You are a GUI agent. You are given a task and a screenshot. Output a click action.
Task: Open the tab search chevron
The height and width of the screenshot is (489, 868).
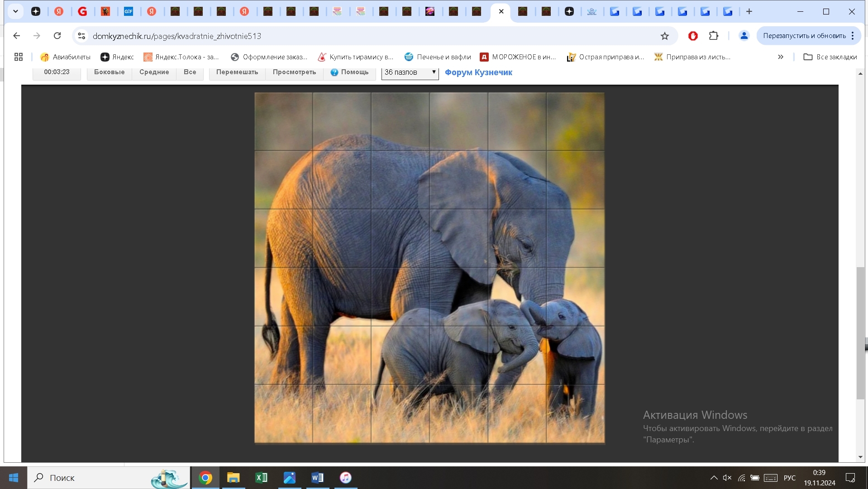pyautogui.click(x=15, y=12)
